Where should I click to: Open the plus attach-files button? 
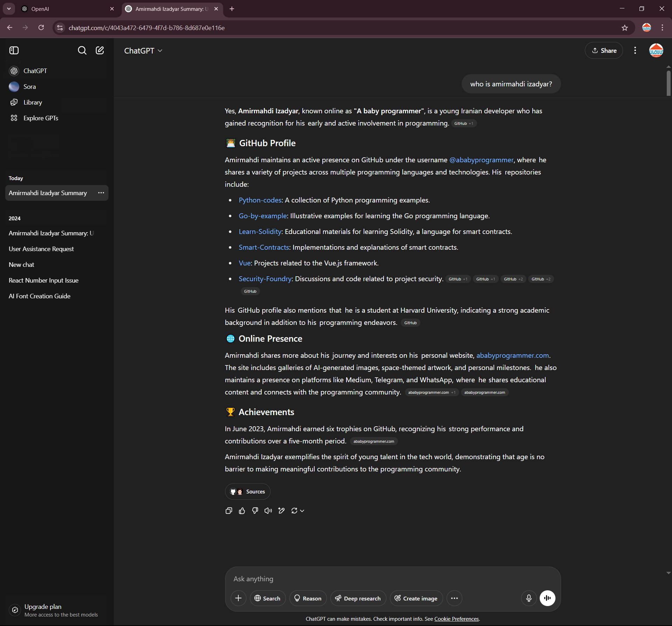(238, 598)
